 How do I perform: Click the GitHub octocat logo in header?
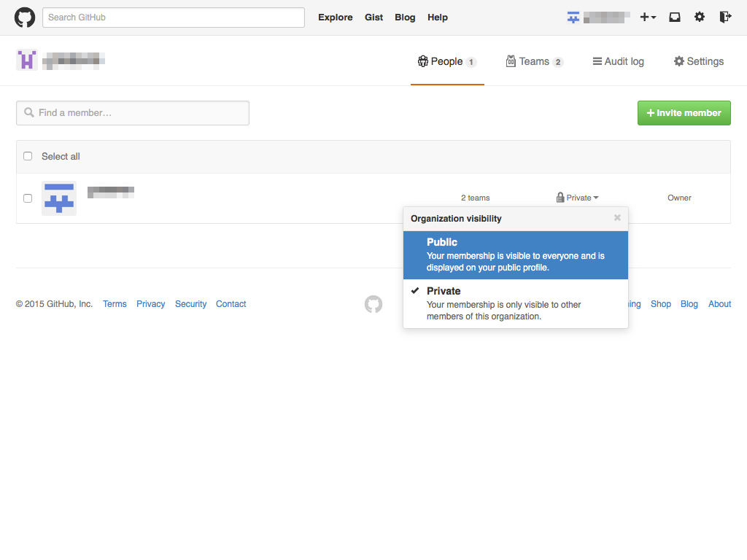(x=25, y=17)
